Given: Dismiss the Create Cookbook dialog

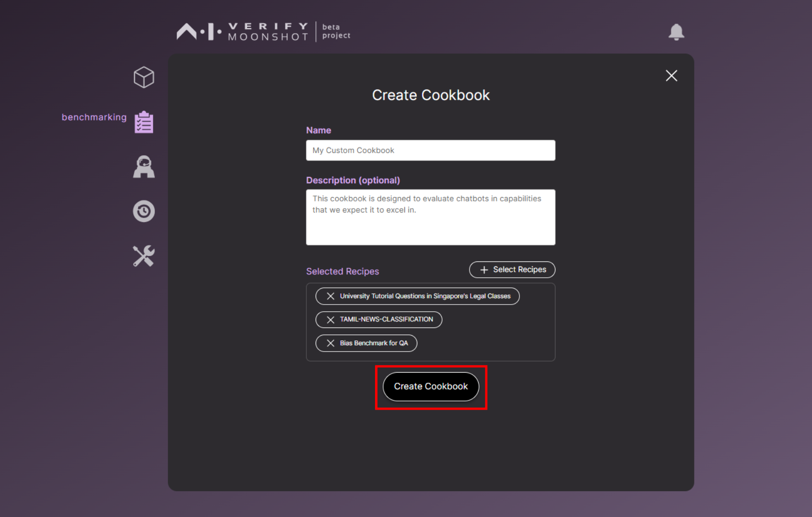Looking at the screenshot, I should pos(671,76).
